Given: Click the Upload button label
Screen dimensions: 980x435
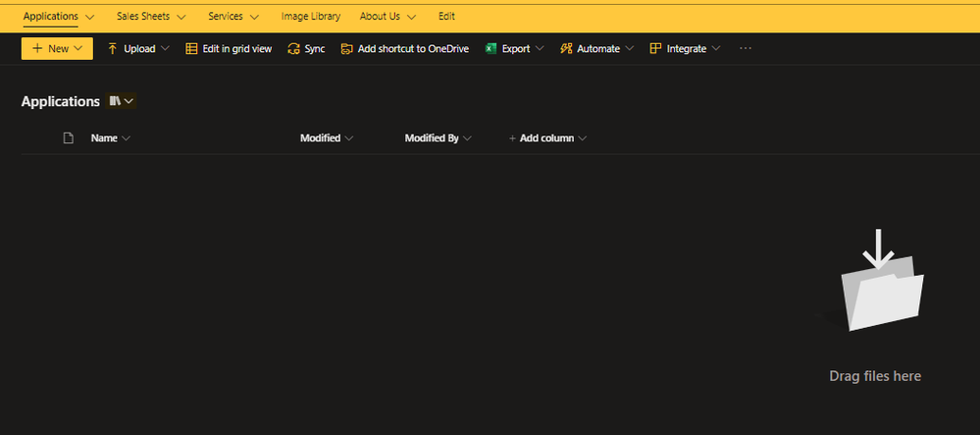Looking at the screenshot, I should click(139, 48).
